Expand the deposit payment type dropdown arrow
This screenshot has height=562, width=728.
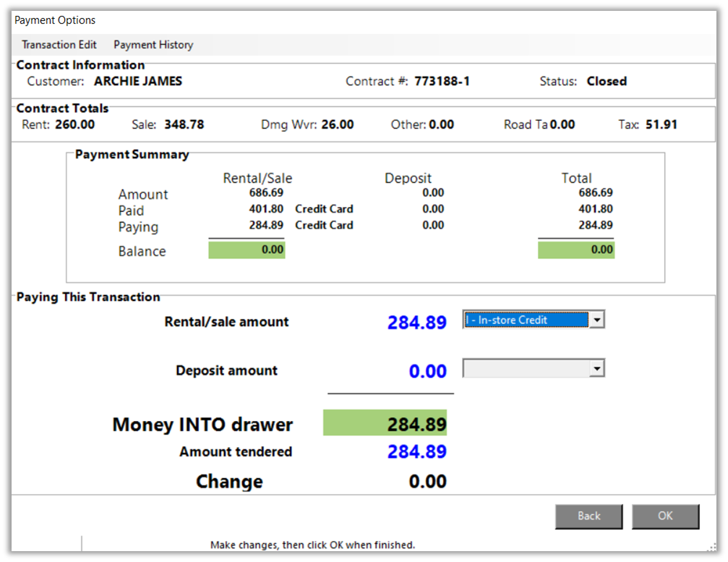pos(596,369)
